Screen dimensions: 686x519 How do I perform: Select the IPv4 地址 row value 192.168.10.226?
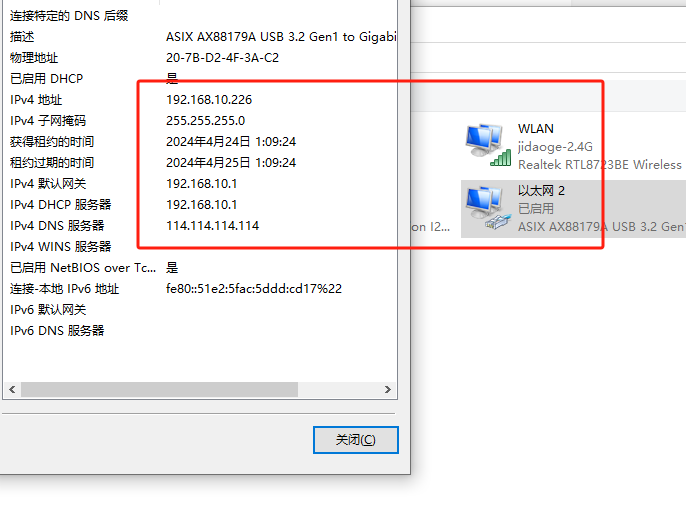[x=209, y=100]
